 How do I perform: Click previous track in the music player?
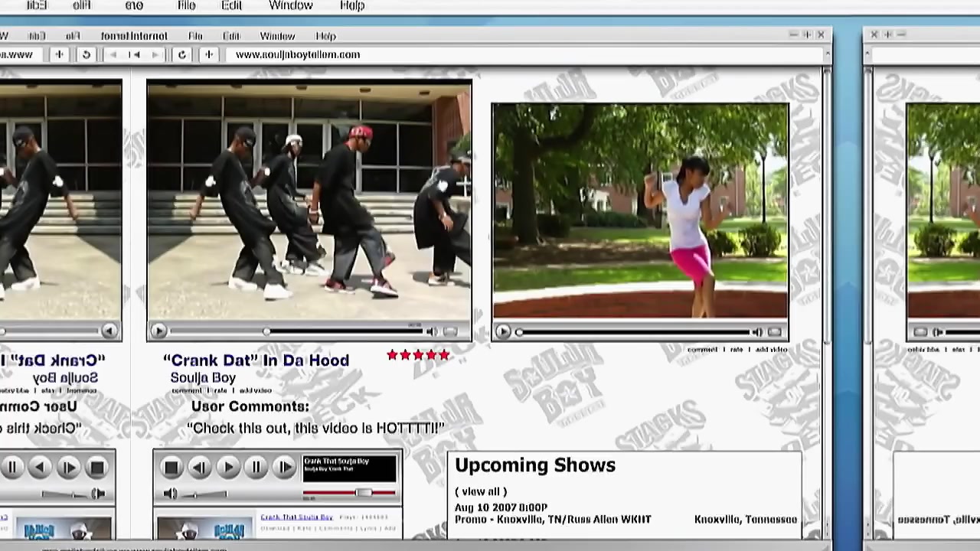point(200,468)
